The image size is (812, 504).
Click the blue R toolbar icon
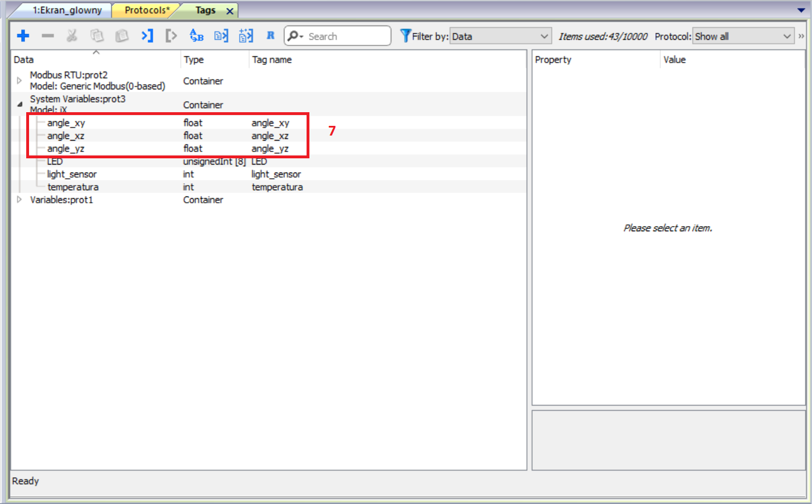tap(270, 35)
